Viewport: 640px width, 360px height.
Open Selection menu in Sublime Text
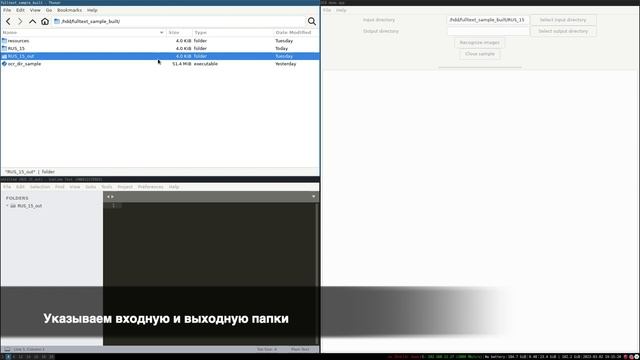pos(40,187)
